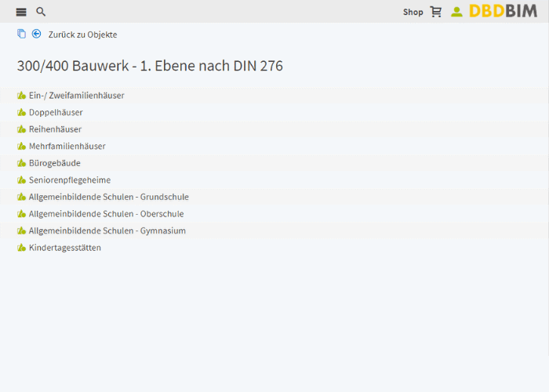The height and width of the screenshot is (392, 549).
Task: Click thumbs-up icon beside Bürogebäude
Action: tap(22, 163)
